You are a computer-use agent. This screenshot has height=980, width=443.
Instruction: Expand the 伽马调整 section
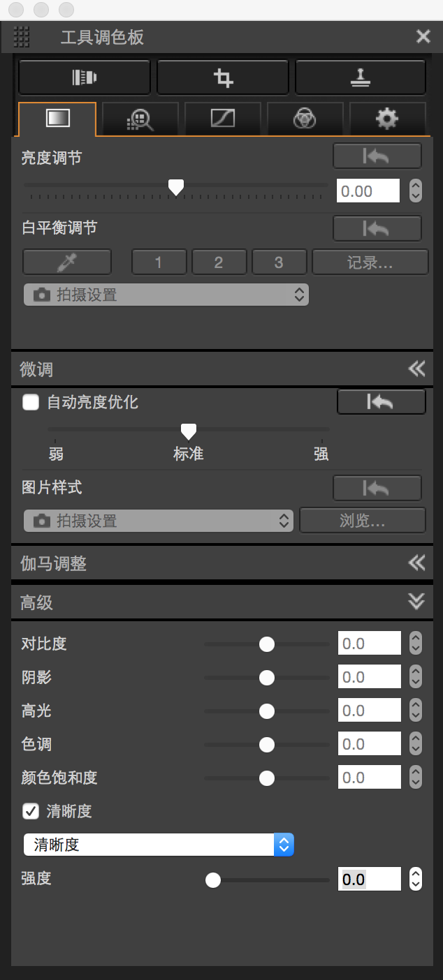tap(416, 563)
